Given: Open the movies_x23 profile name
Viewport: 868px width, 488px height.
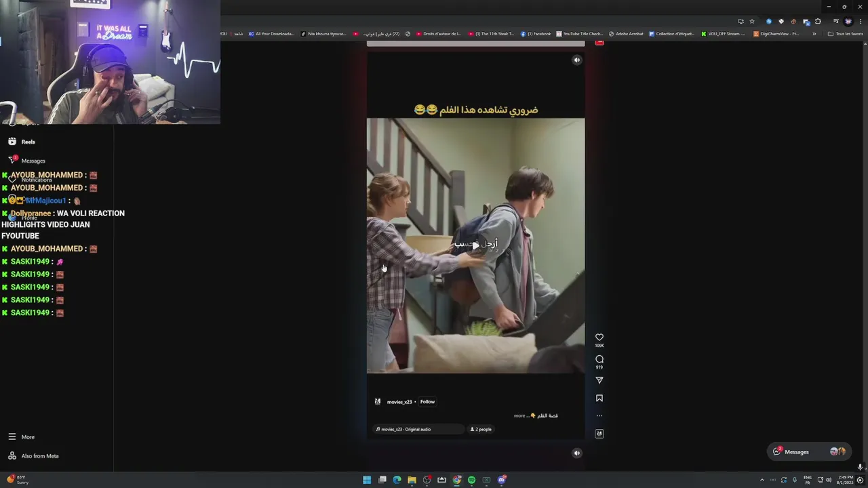Looking at the screenshot, I should (x=399, y=402).
